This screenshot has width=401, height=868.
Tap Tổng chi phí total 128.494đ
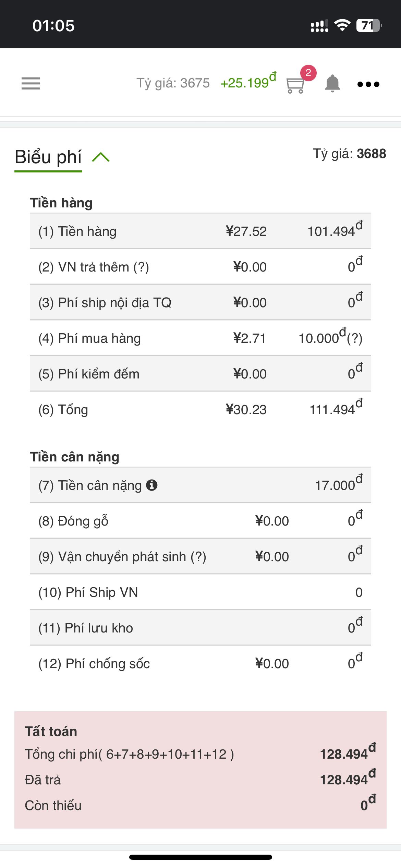tap(348, 754)
